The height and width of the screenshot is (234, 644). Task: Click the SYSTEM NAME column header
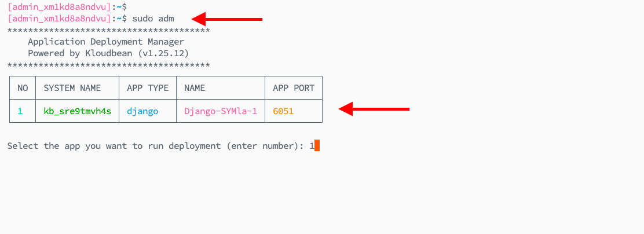[x=72, y=88]
